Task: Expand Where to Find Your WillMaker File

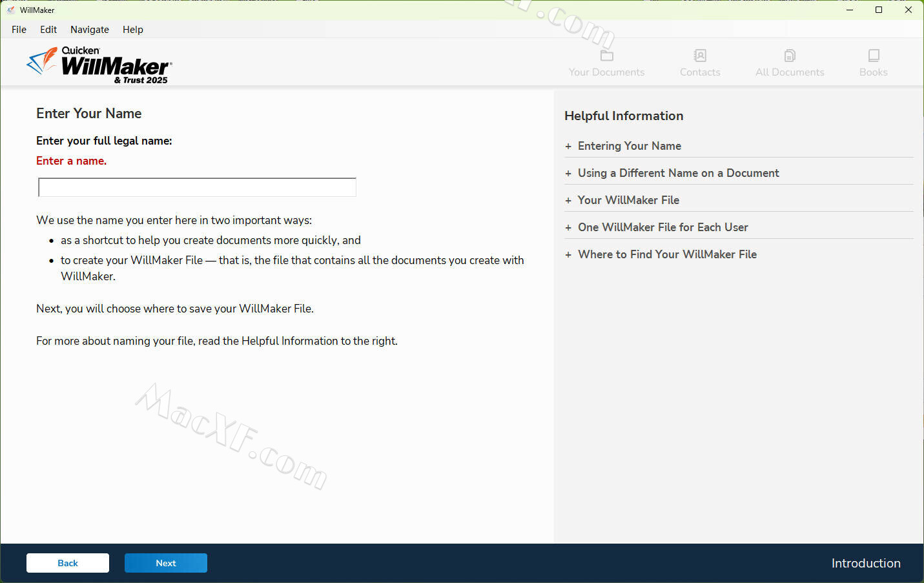Action: [x=667, y=254]
